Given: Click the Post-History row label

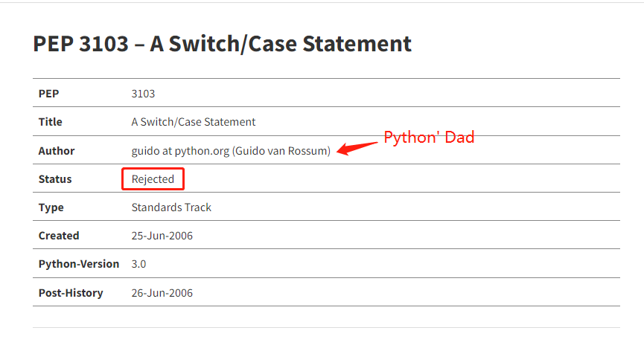Looking at the screenshot, I should click(x=71, y=293).
